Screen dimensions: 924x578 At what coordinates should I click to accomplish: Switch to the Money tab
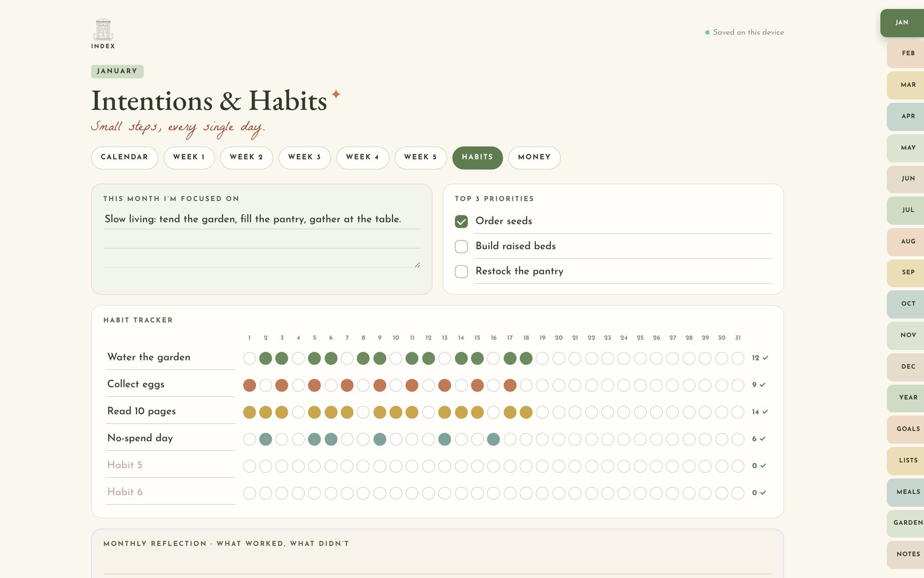[x=534, y=157]
